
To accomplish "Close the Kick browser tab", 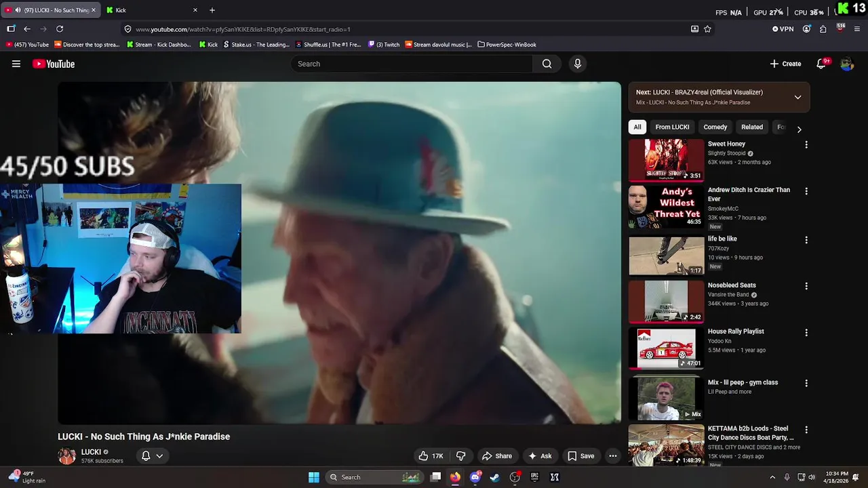I will click(x=195, y=10).
